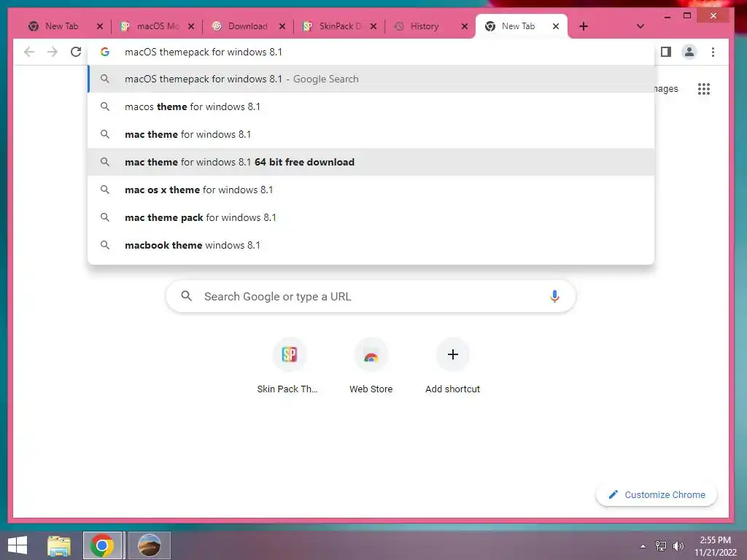
Task: Open the Windows Start button
Action: (18, 545)
